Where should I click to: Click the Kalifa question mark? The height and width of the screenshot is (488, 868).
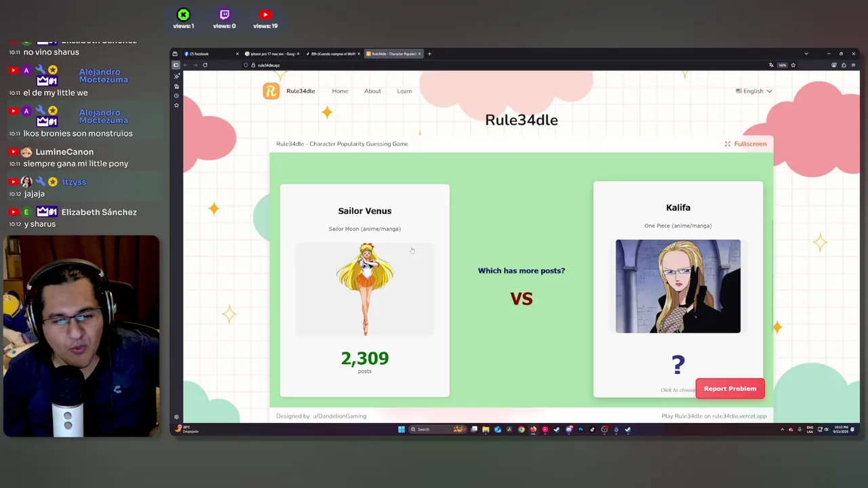pos(678,365)
